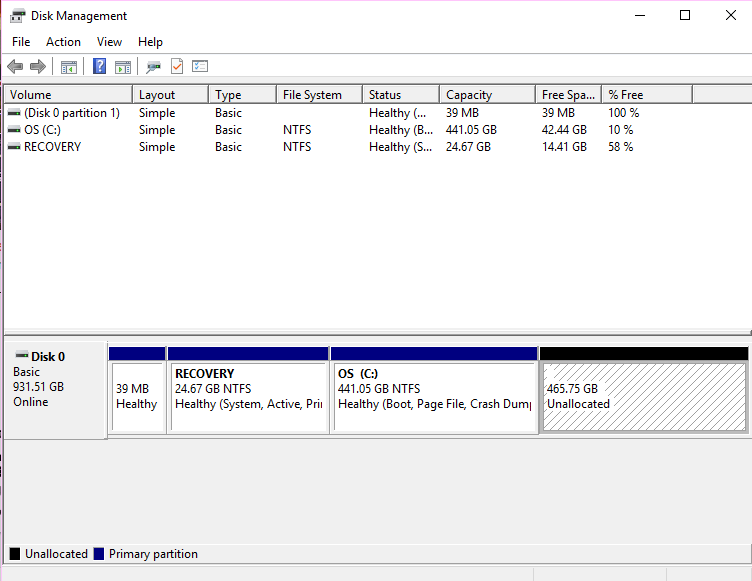The image size is (752, 581).
Task: Click the 14.41 GB free space cell
Action: click(564, 146)
